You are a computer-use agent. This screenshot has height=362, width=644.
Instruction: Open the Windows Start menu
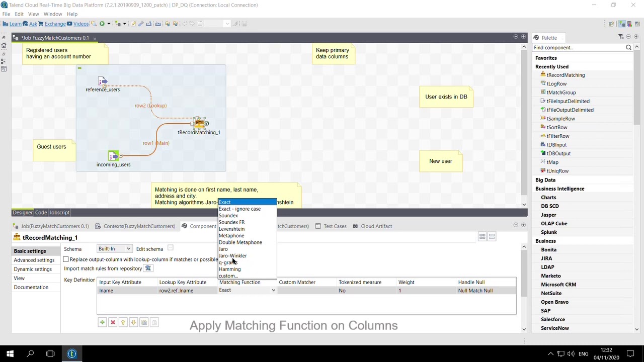coord(10,353)
